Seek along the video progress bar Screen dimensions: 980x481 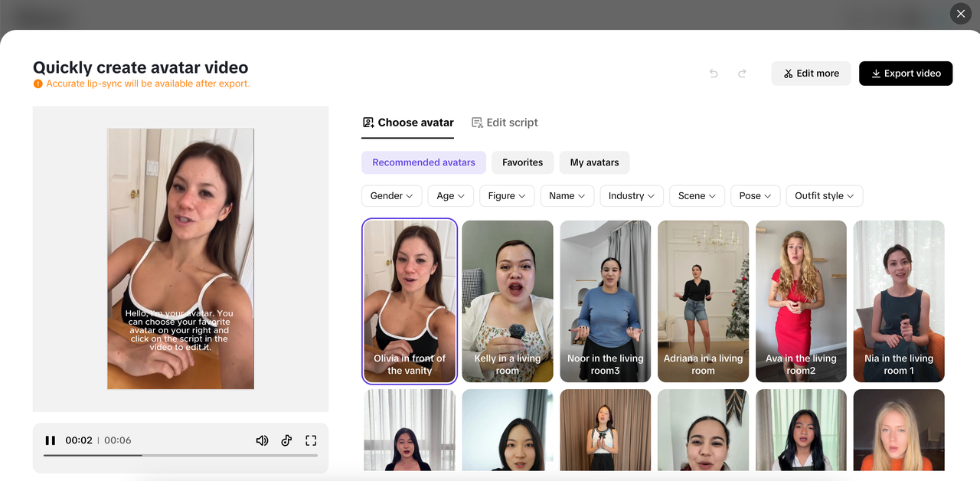[x=181, y=455]
